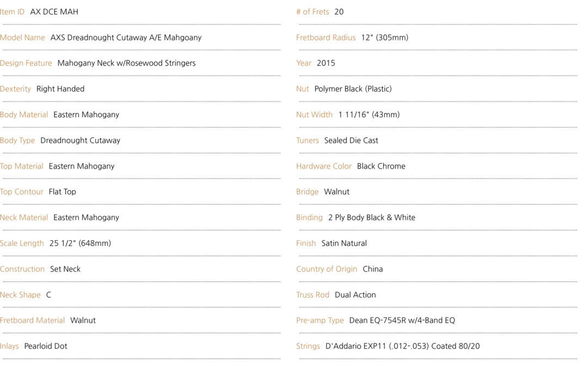Click the Fretboard Radius label
Image resolution: width=588 pixels, height=368 pixels.
click(326, 38)
